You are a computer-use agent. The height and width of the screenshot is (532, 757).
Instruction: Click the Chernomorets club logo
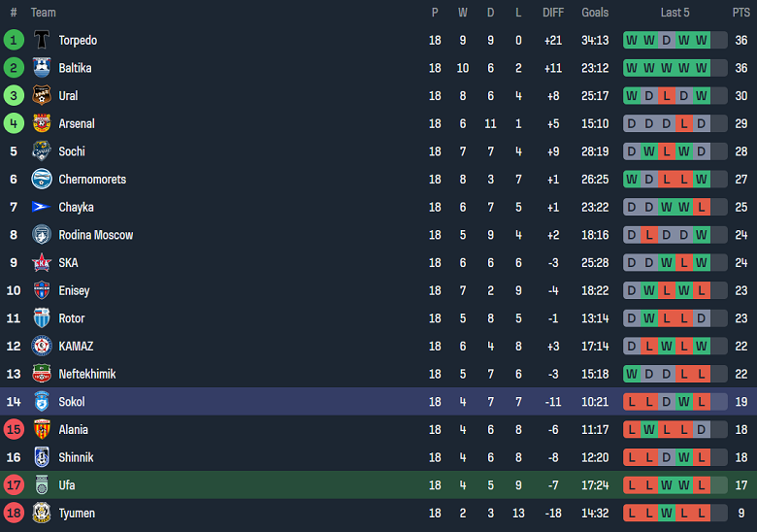[42, 180]
